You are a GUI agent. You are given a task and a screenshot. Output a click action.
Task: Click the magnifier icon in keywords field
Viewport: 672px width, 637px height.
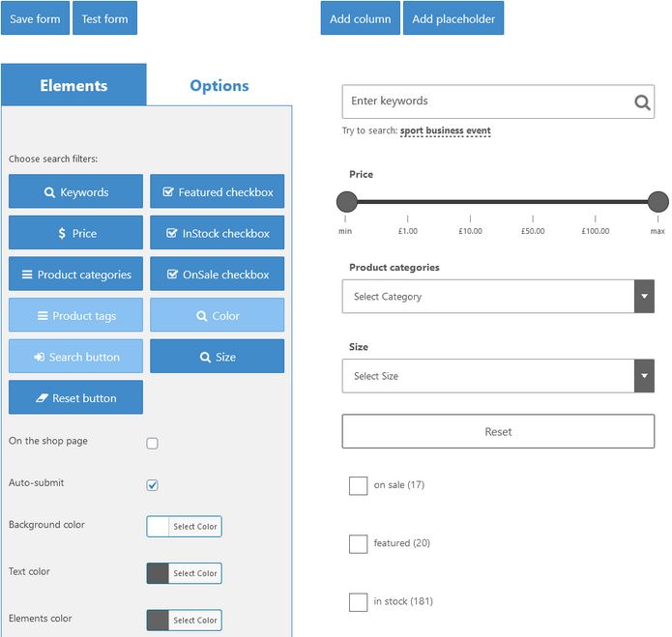[642, 102]
